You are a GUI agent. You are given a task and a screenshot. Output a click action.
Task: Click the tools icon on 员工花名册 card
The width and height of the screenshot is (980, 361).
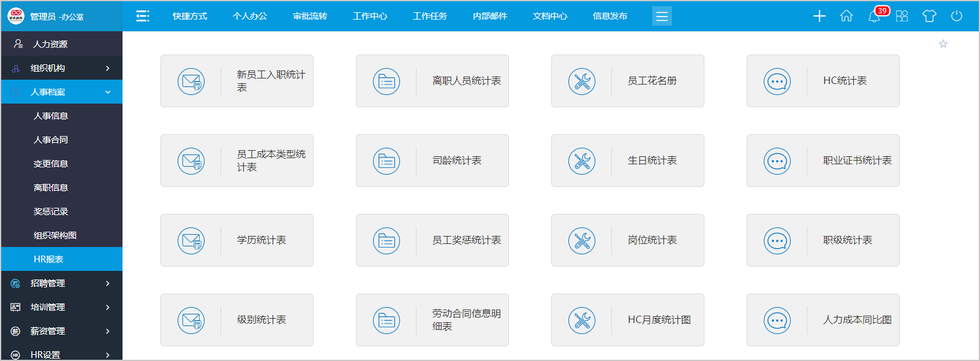coord(582,81)
